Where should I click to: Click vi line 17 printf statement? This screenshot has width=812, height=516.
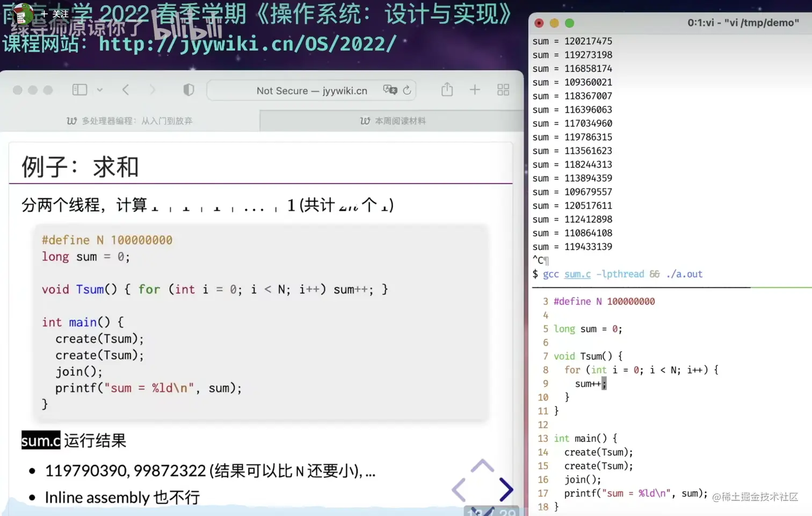tap(636, 493)
